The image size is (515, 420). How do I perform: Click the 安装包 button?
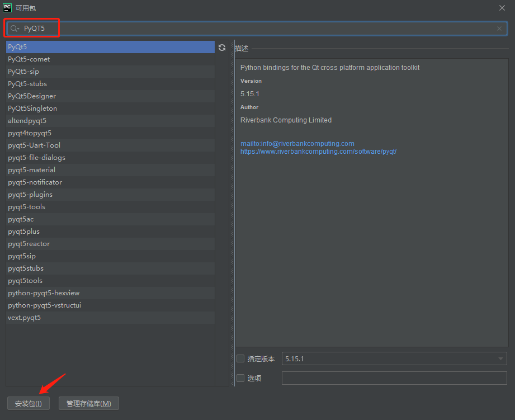(x=28, y=403)
